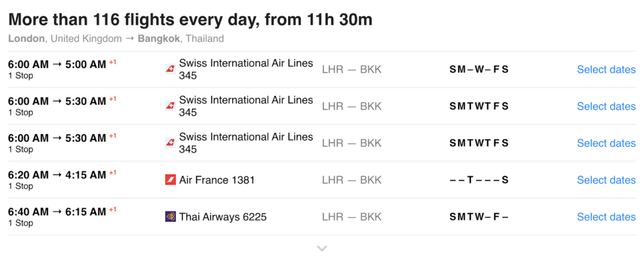
Task: Click the 6:40 AM → 6:15 AM departure time
Action: [57, 212]
